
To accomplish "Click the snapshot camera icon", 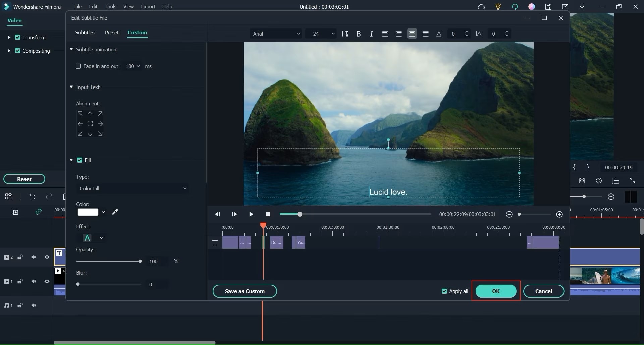I will [x=582, y=181].
